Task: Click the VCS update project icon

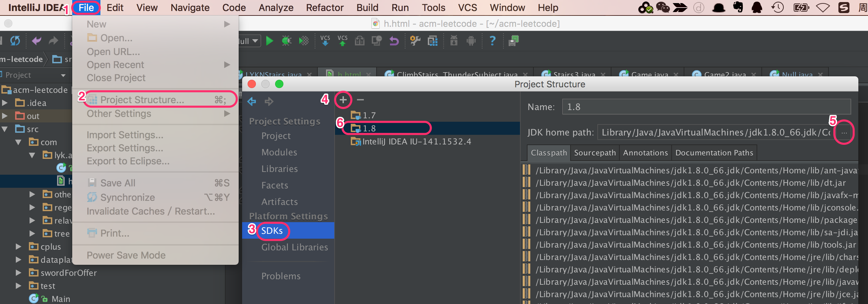Action: coord(325,41)
